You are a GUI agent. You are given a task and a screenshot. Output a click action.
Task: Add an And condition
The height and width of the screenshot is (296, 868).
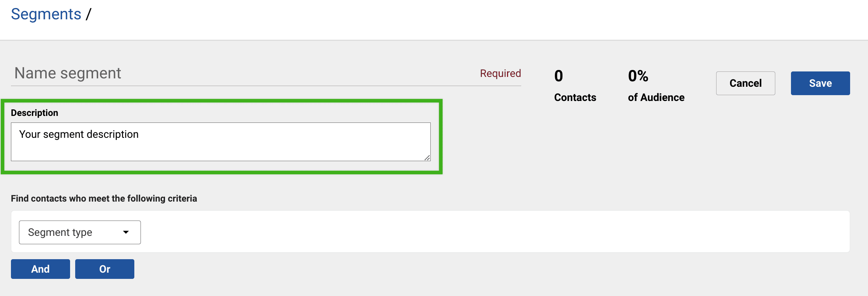(x=40, y=269)
